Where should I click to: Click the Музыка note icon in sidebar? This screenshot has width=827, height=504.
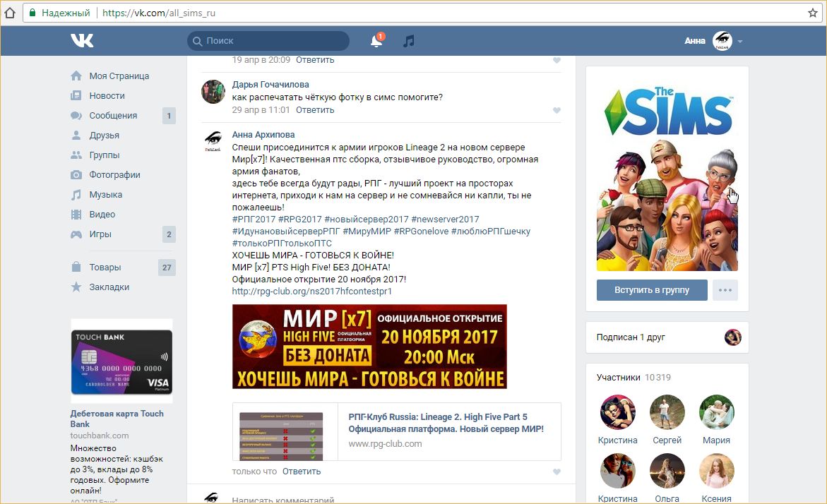click(x=76, y=195)
